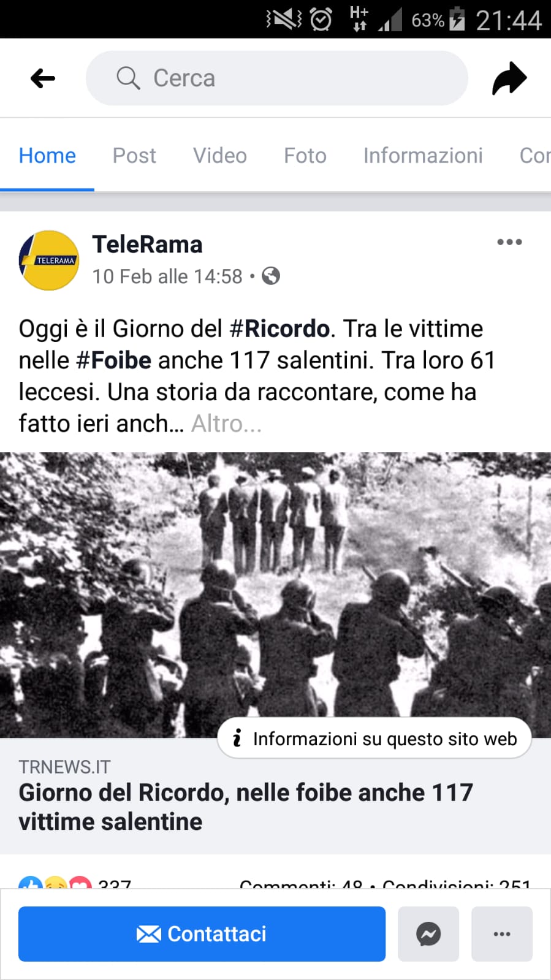Open the Giorno del Ricordo article headline
551x980 pixels.
tap(246, 807)
